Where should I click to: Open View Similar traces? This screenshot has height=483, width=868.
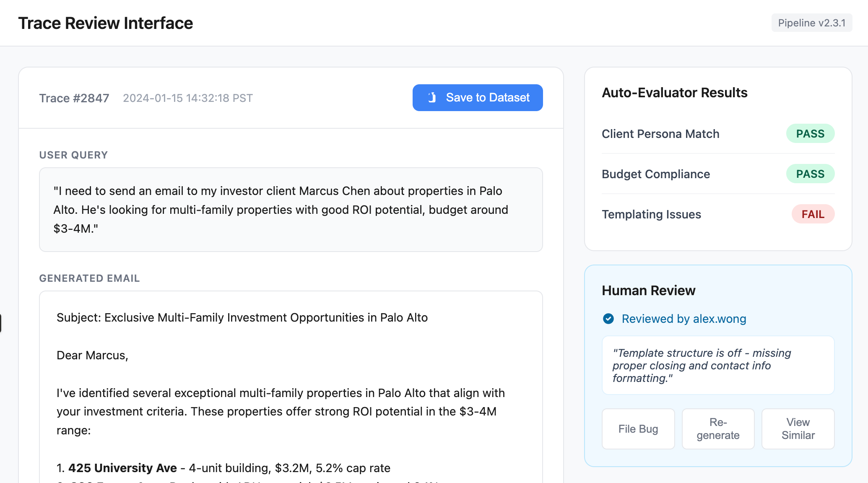point(798,428)
